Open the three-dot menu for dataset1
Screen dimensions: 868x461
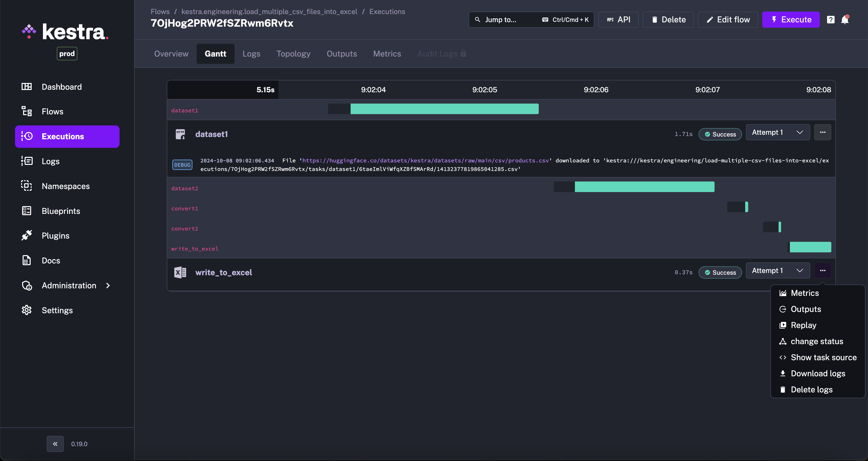pos(823,132)
